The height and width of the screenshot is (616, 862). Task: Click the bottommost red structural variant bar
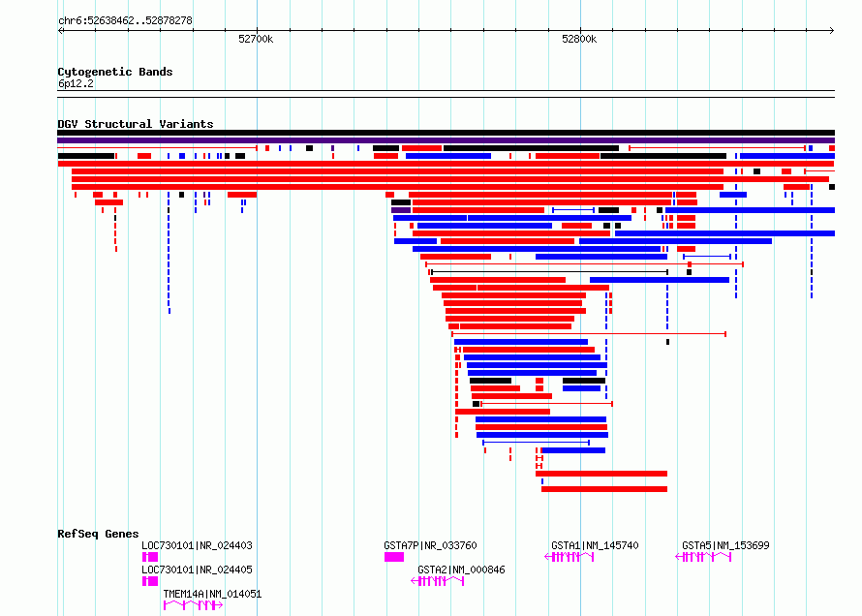(x=604, y=489)
